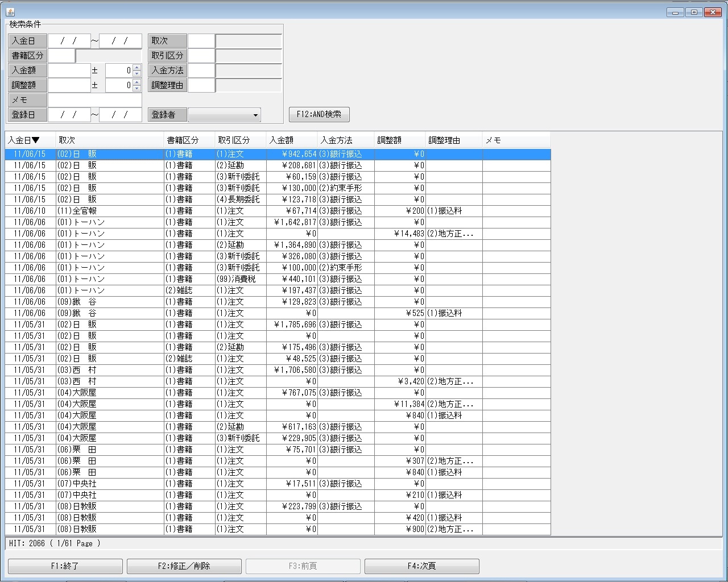The image size is (728, 582).
Task: Click the ￥175,496 amount cell
Action: coord(292,347)
